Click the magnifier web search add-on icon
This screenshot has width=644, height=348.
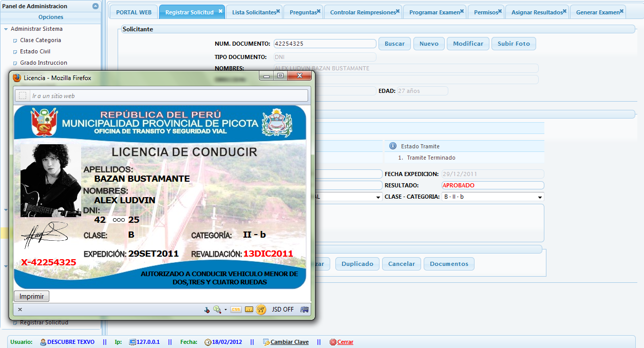pyautogui.click(x=217, y=310)
